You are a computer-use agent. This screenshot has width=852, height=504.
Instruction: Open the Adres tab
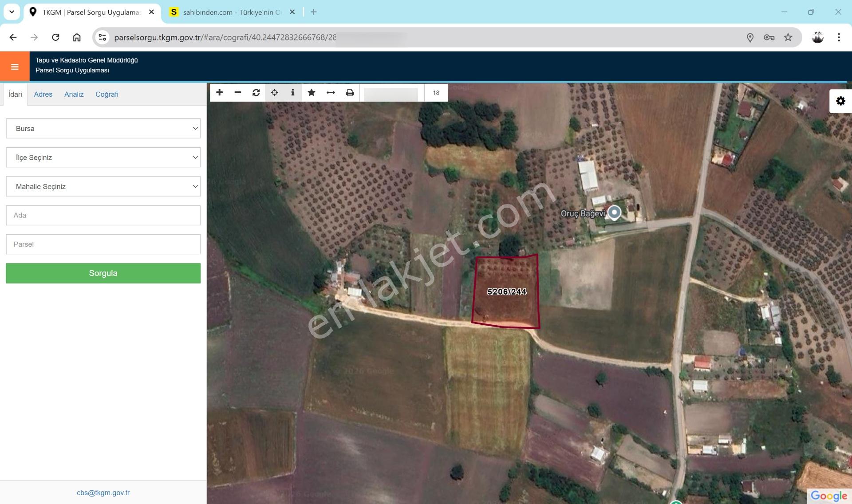[x=43, y=94]
